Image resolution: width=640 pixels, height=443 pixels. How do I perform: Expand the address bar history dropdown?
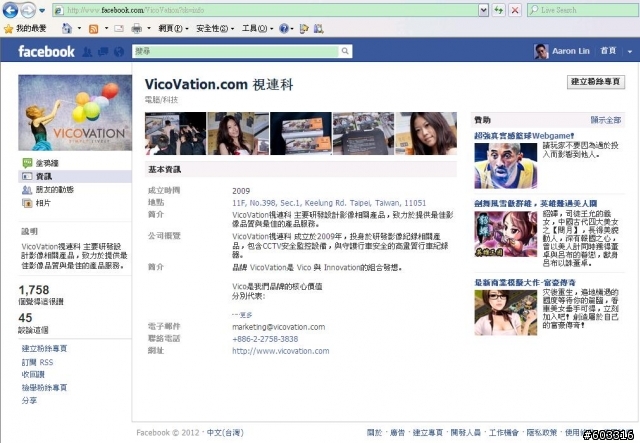pyautogui.click(x=484, y=10)
